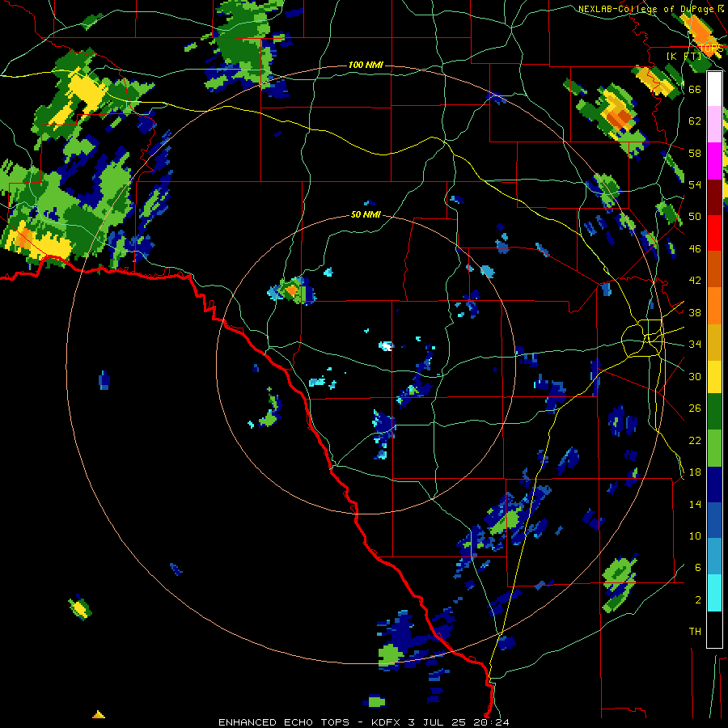Pick the black TH legend swatch
Screen dimensions: 728x728
(x=714, y=629)
